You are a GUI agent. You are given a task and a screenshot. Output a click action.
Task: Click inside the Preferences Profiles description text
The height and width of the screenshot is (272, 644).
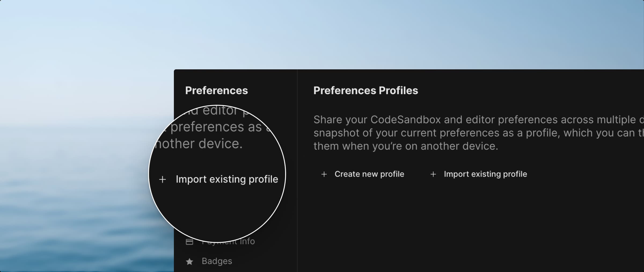coord(456,133)
